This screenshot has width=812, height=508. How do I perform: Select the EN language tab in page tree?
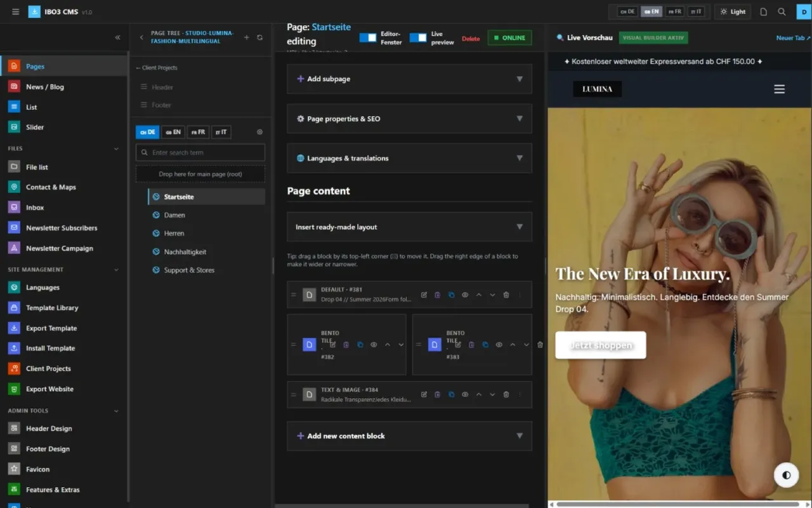point(173,132)
